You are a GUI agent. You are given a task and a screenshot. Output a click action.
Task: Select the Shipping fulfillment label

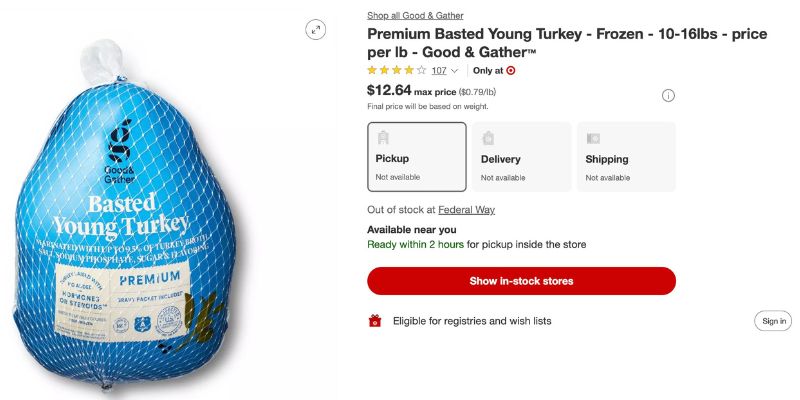[607, 159]
